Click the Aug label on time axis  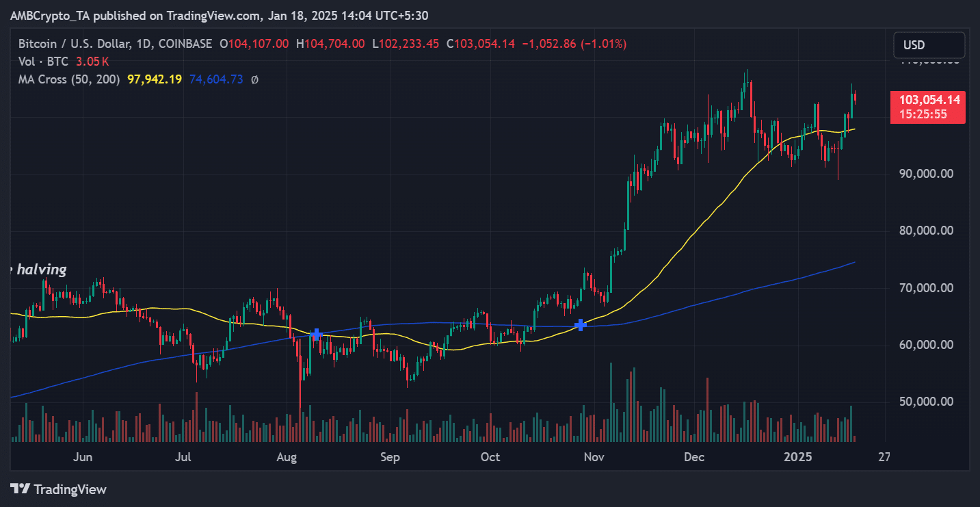[x=287, y=457]
